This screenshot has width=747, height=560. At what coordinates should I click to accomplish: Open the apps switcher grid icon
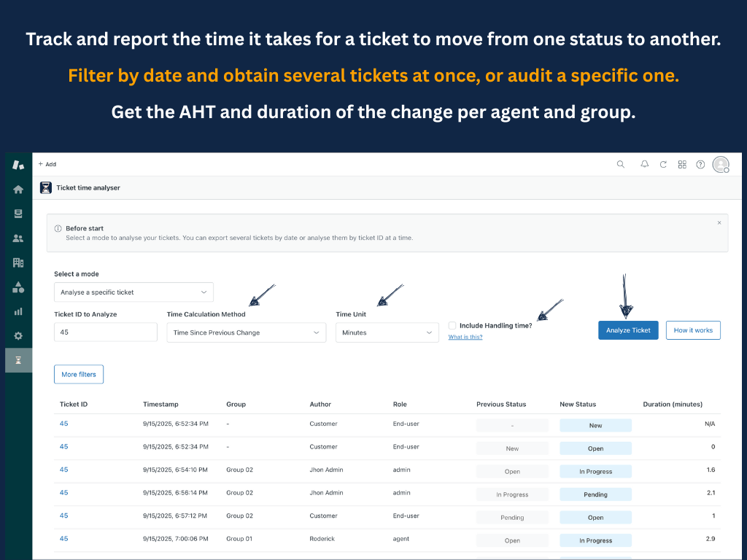[x=682, y=164]
